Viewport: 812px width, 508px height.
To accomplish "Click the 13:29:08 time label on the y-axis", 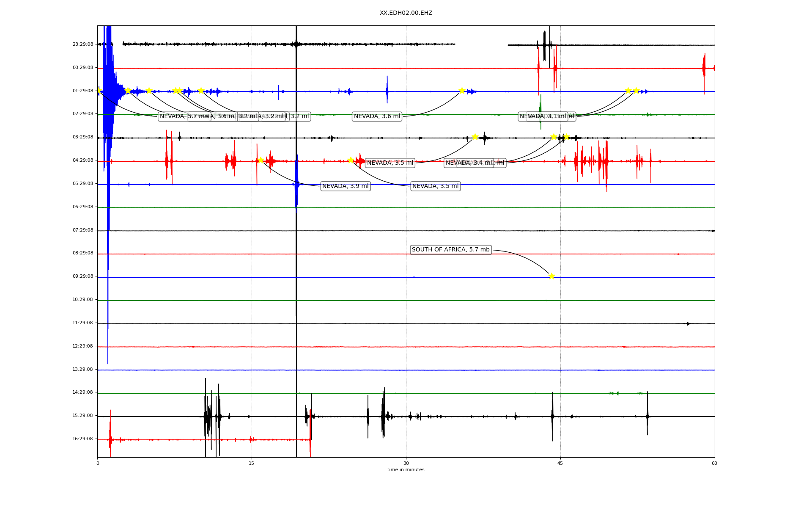I will 83,370.
